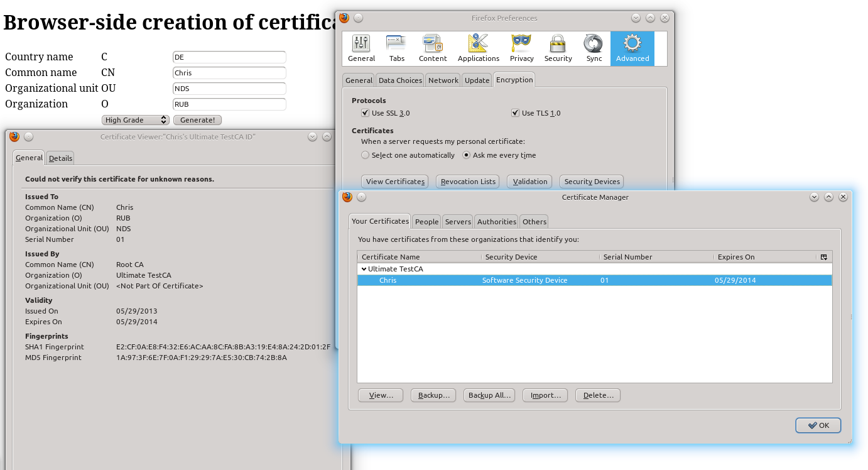Open Revocation Lists

[469, 182]
